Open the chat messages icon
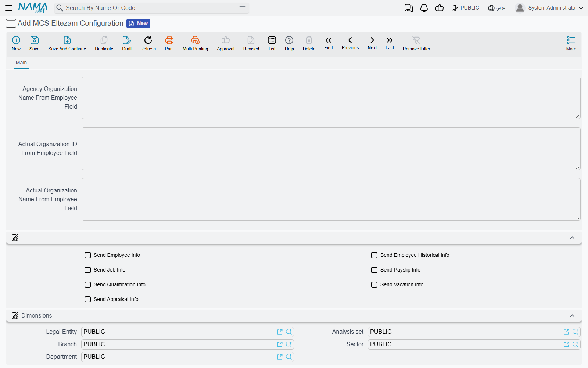 tap(409, 8)
